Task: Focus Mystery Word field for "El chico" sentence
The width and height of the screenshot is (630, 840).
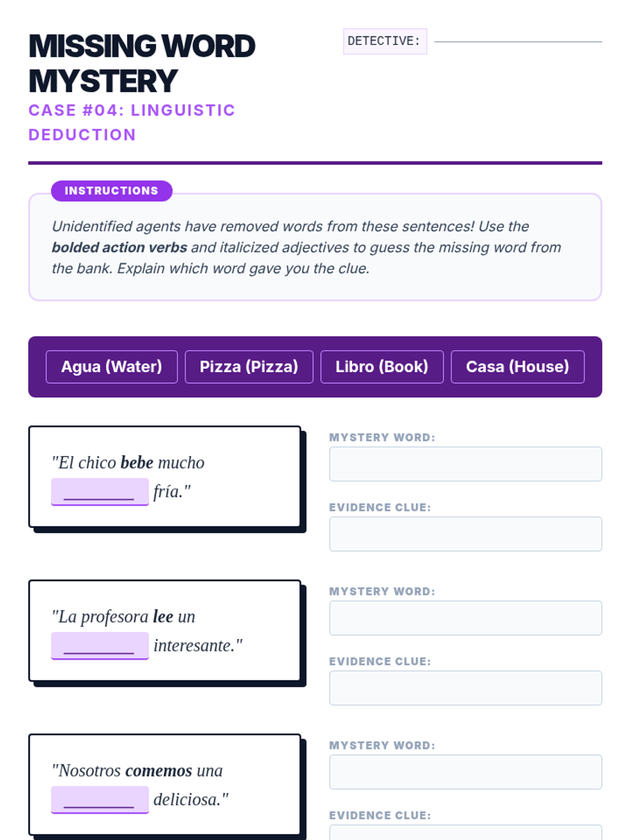Action: (x=465, y=464)
